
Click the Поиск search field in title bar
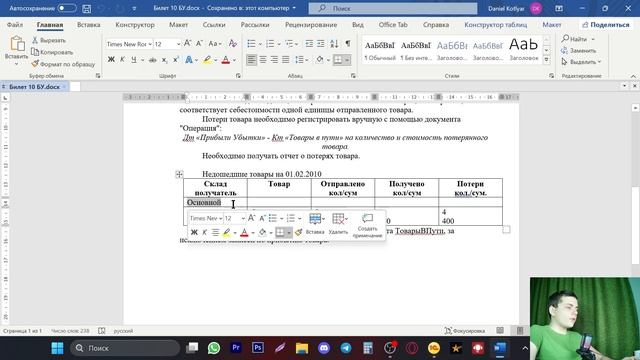coord(393,8)
